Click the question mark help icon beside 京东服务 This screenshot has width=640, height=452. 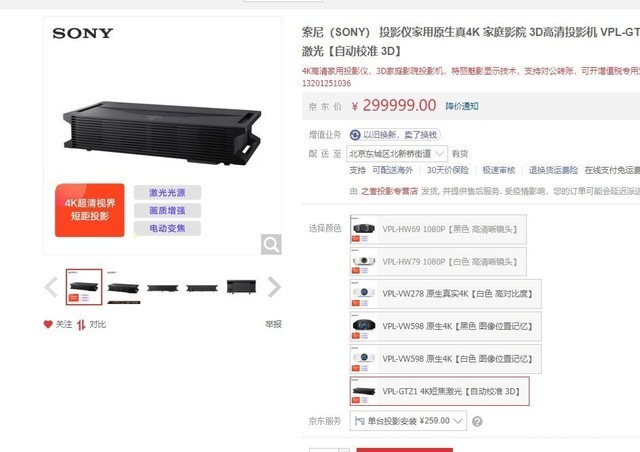(x=477, y=421)
